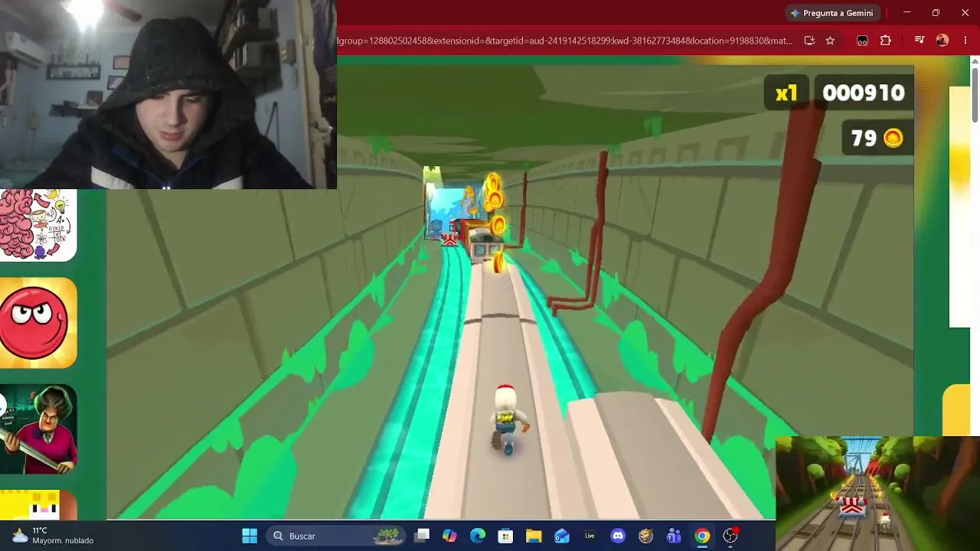Bookmark this page with the star icon

(830, 41)
